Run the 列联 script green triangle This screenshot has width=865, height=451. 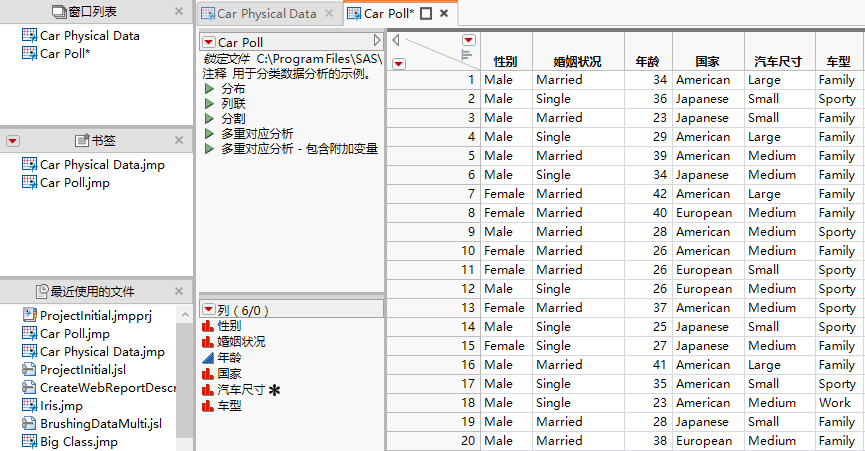coord(209,104)
